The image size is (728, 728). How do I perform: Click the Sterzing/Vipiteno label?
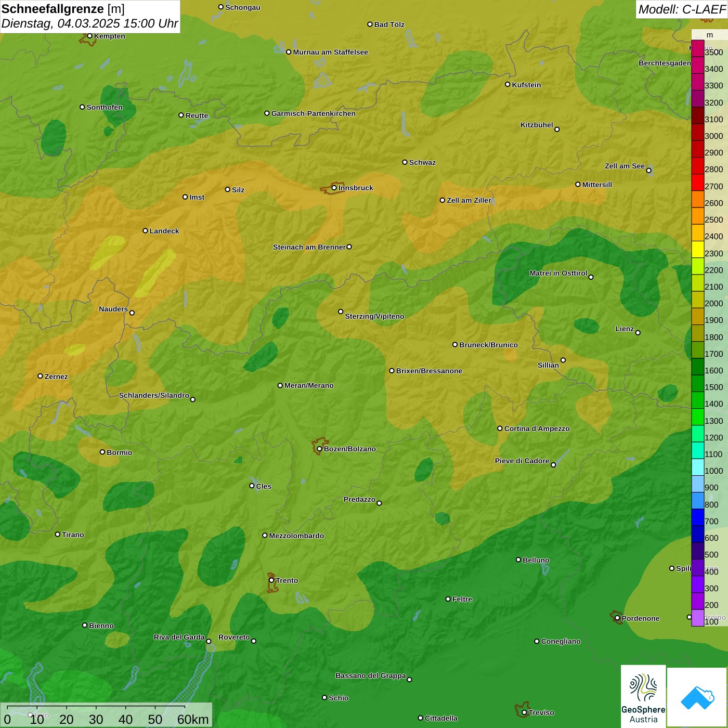(x=374, y=316)
